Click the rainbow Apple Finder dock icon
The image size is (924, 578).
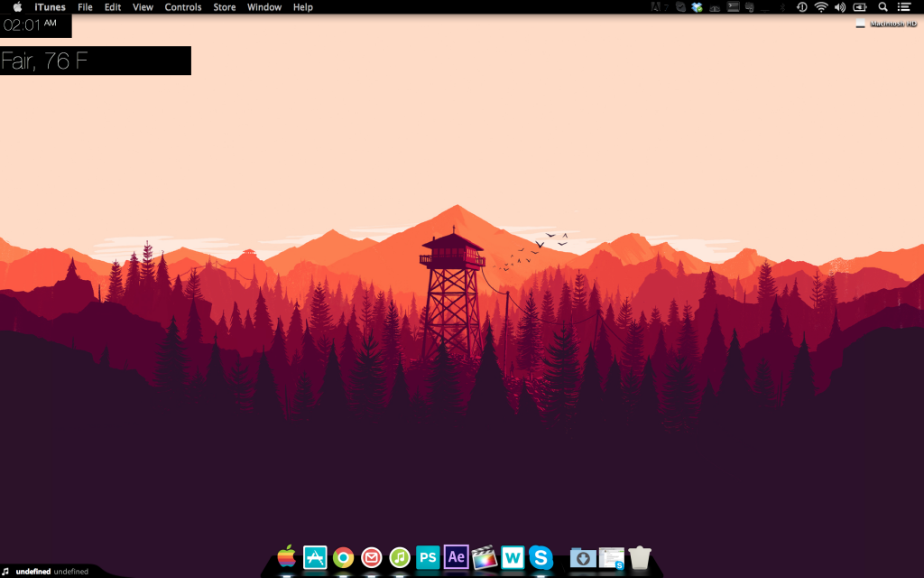pos(286,556)
